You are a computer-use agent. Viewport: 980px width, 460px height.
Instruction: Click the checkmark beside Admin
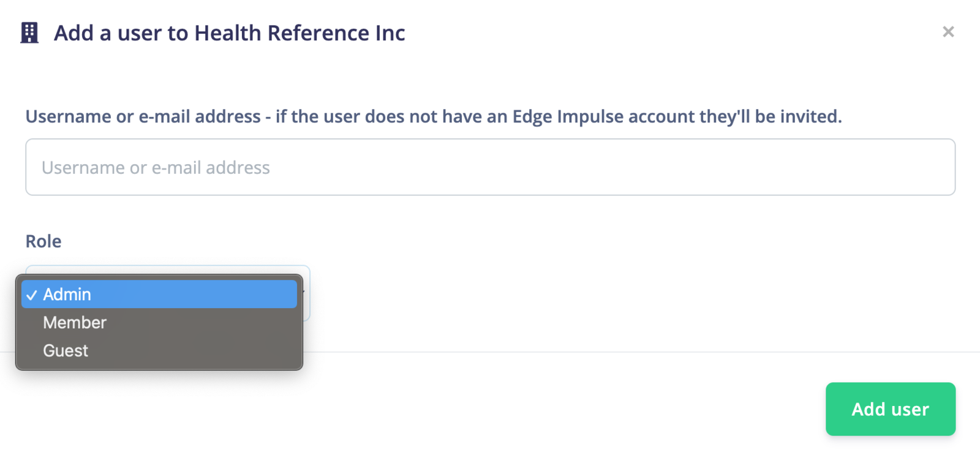pos(32,295)
